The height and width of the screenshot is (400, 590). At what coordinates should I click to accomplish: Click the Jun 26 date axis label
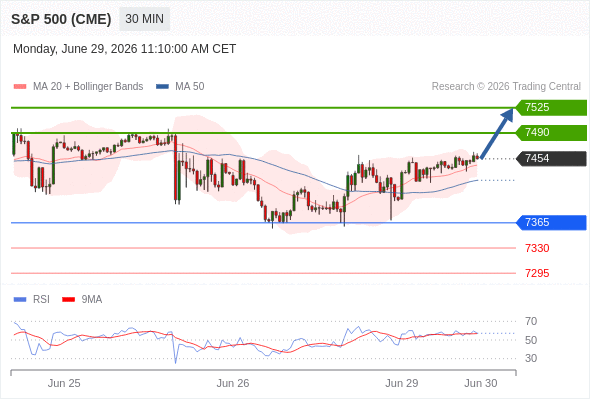[x=233, y=383]
